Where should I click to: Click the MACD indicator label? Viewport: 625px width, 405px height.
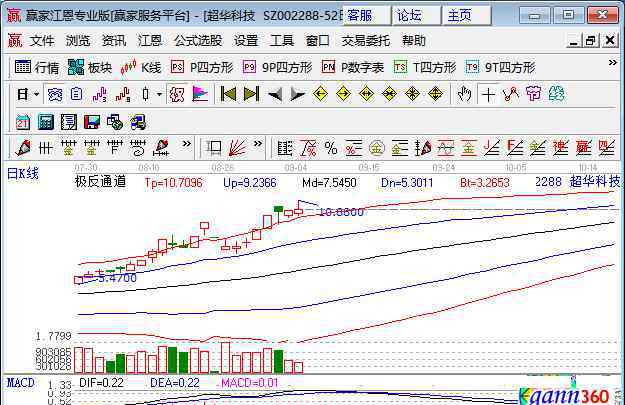pos(20,383)
